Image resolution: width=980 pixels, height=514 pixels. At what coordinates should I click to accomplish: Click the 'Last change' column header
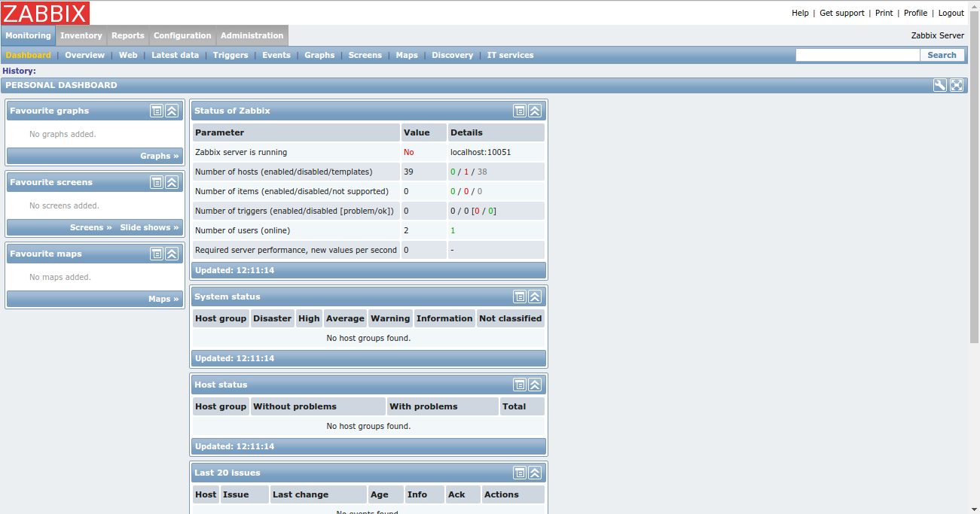tap(319, 494)
